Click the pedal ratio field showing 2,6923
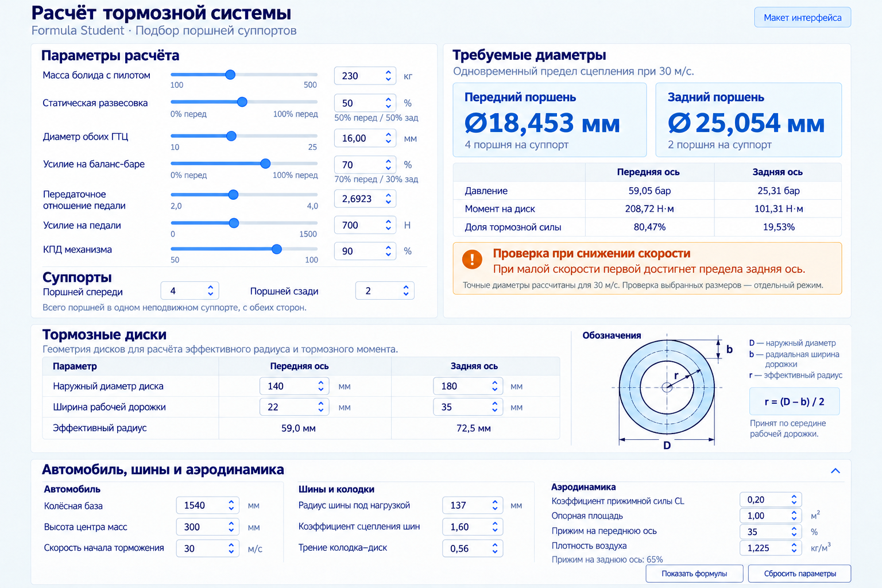Screen dimensions: 882x588 (365, 199)
